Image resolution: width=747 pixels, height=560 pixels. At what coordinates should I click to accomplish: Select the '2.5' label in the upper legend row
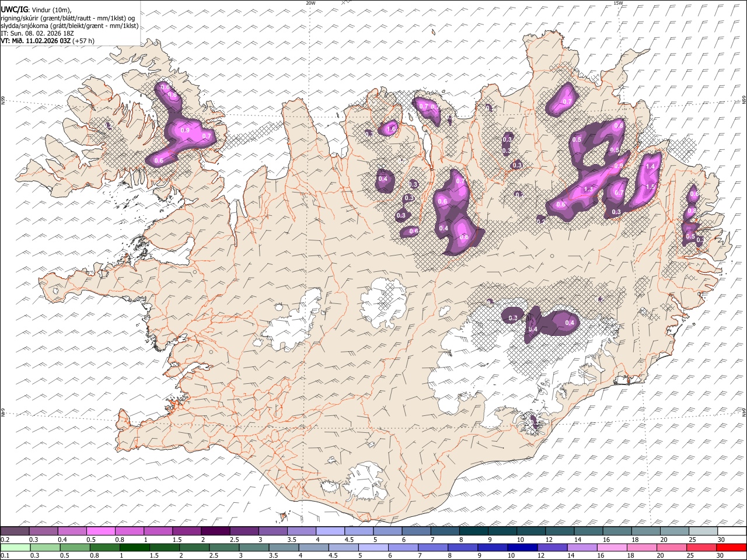[234, 540]
